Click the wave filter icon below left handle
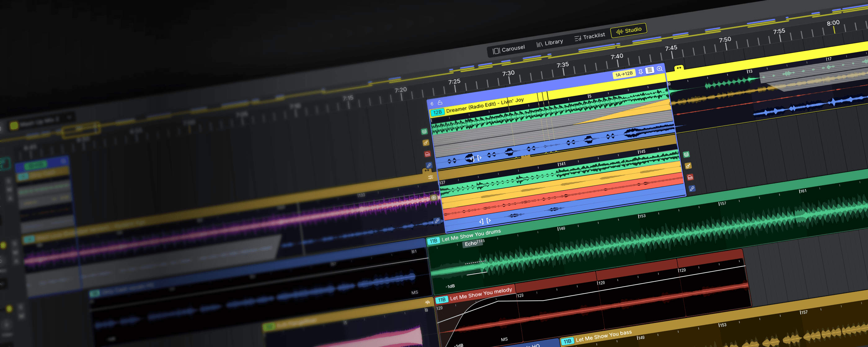Viewport: 868px width, 347px height. 431,177
